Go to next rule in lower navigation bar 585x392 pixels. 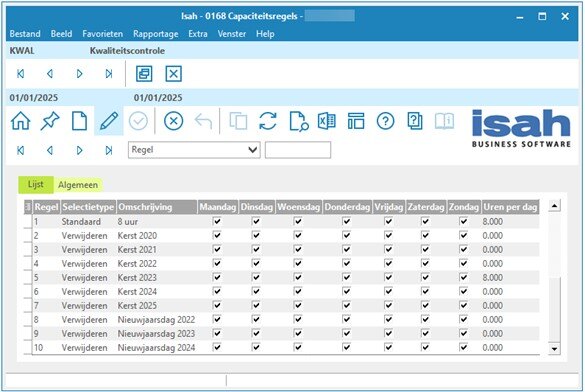pyautogui.click(x=79, y=150)
